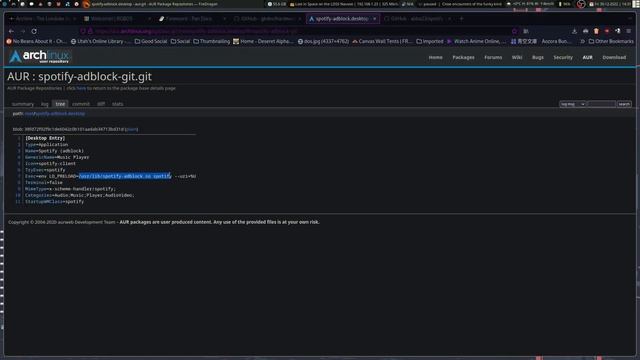Click the Arch Linux logo
Screen dimensions: 640x360
click(40, 56)
